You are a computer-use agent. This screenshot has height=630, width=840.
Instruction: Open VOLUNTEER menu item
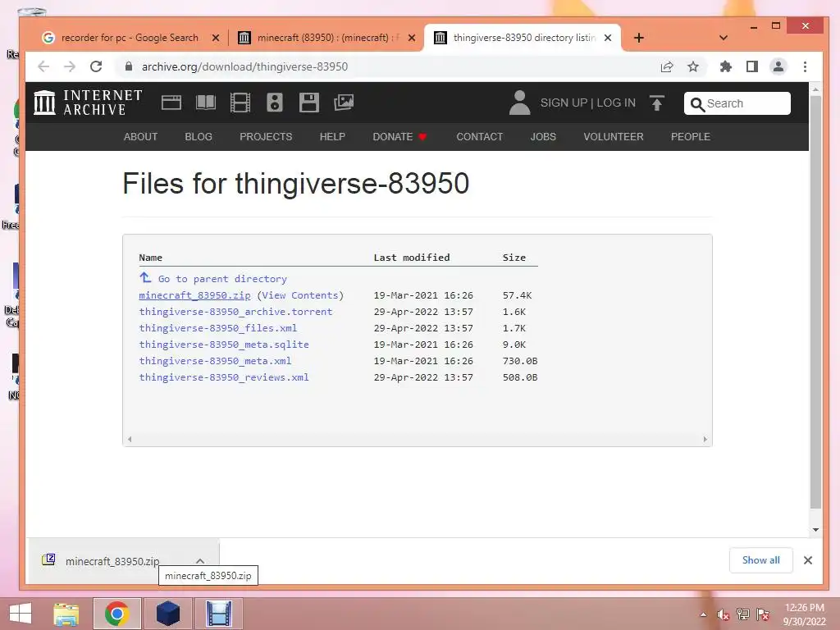pyautogui.click(x=614, y=137)
